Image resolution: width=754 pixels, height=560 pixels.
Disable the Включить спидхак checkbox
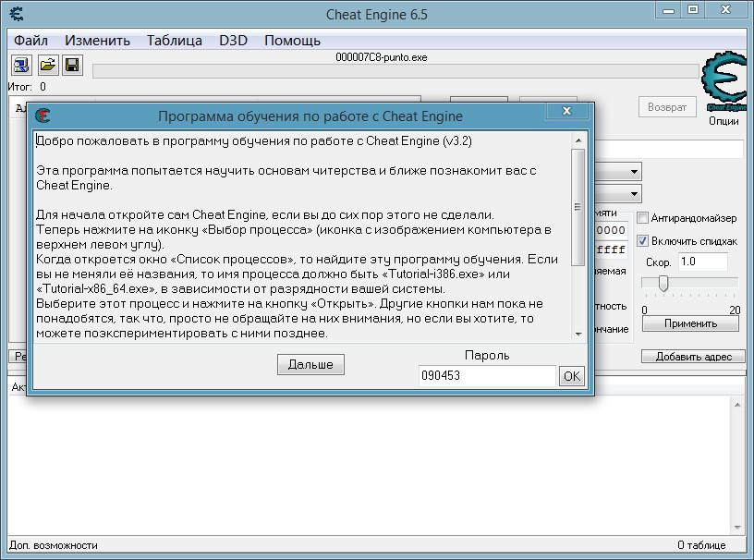642,240
